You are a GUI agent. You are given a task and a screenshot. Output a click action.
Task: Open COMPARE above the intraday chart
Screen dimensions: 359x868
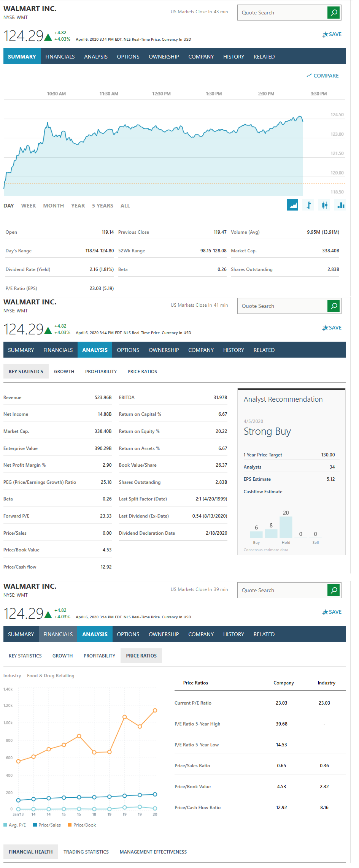pos(322,76)
